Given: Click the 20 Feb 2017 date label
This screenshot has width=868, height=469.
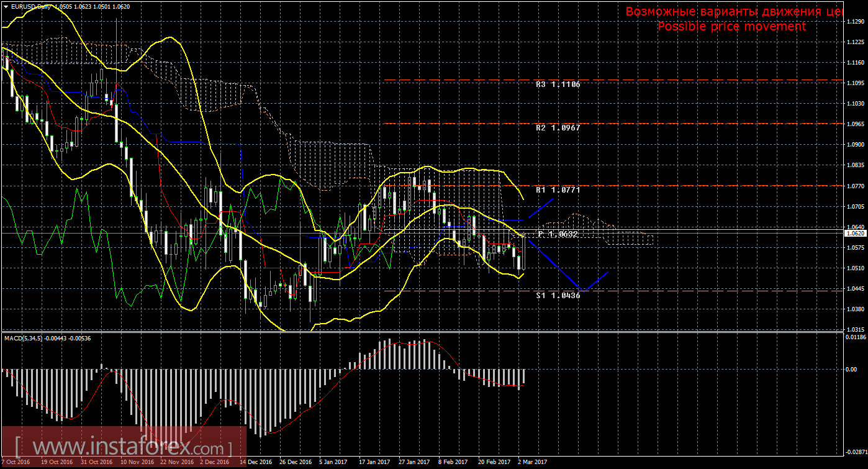Looking at the screenshot, I should point(493,462).
